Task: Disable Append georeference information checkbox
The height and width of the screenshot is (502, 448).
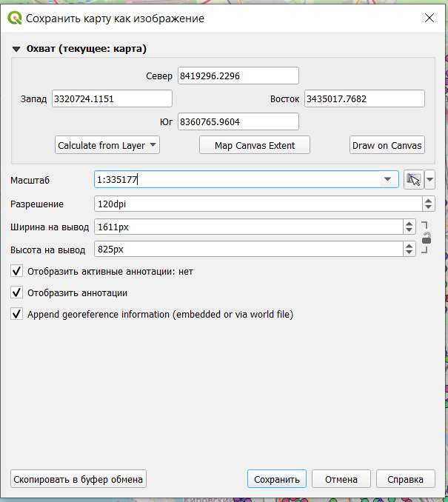Action: click(17, 315)
